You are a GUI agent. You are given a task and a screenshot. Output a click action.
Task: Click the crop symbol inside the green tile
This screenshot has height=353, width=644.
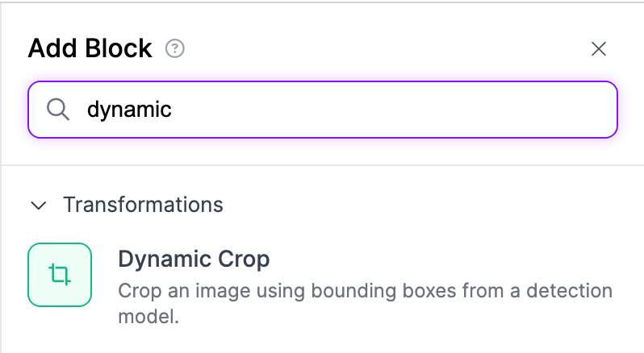coord(60,275)
